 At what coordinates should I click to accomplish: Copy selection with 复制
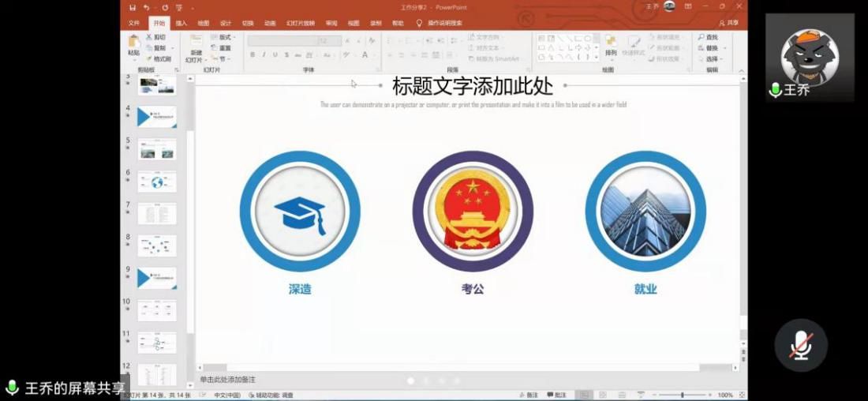(x=155, y=47)
